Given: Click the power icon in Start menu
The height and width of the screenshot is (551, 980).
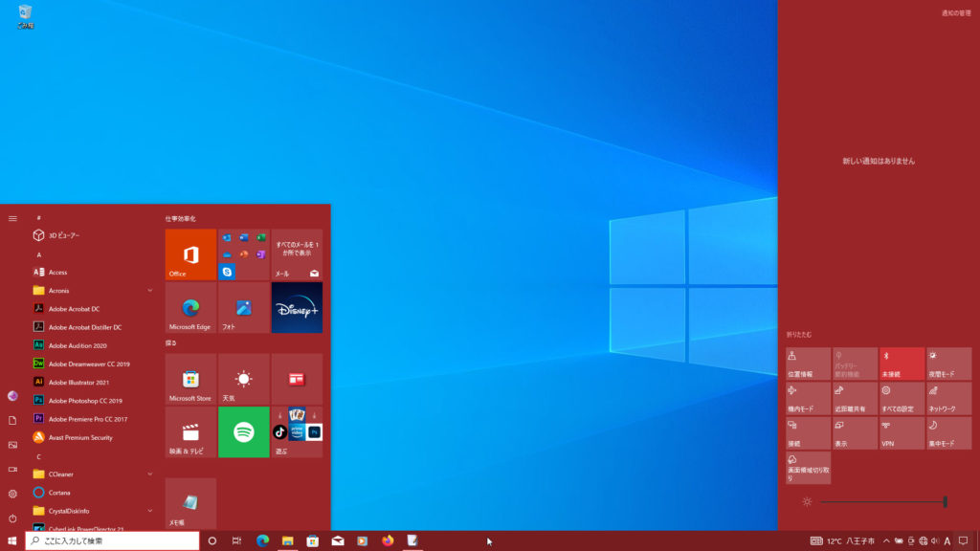Looking at the screenshot, I should [x=12, y=518].
